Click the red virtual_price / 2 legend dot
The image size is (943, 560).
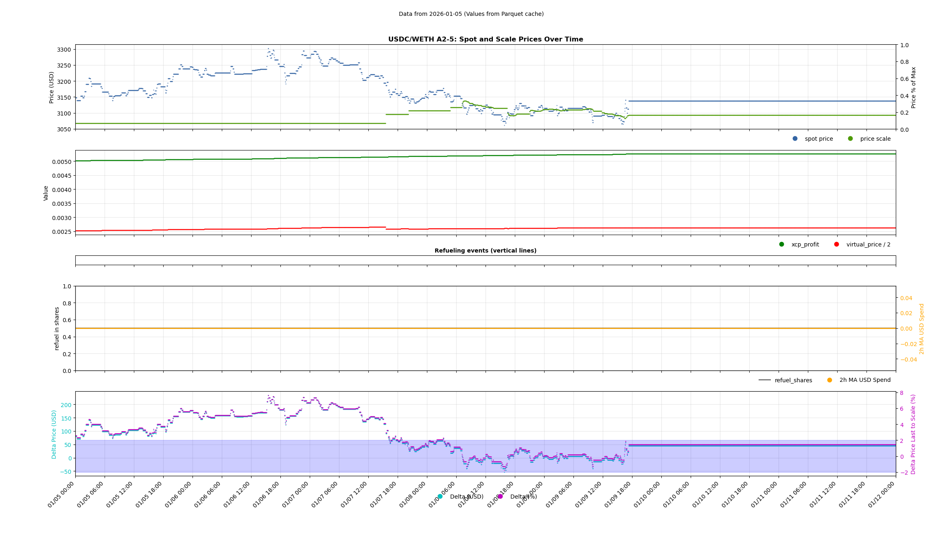pyautogui.click(x=836, y=244)
